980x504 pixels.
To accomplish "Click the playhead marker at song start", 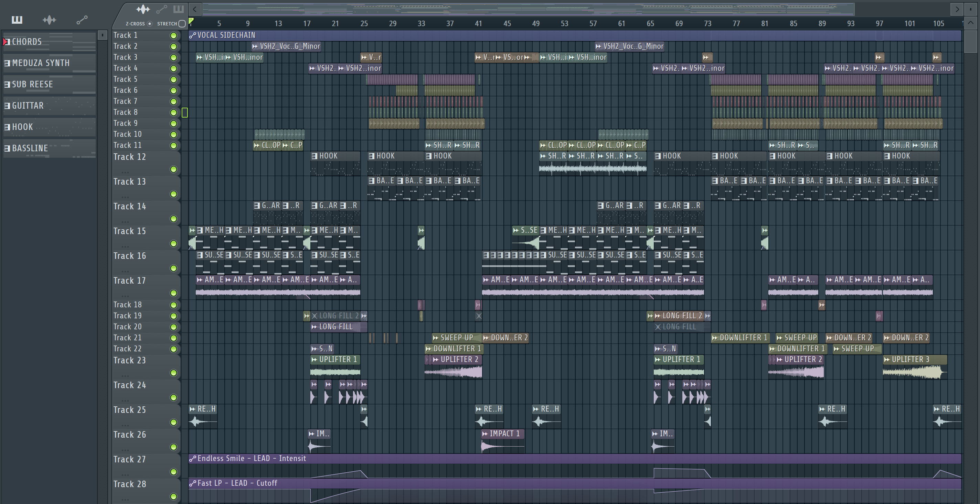I will click(x=191, y=21).
